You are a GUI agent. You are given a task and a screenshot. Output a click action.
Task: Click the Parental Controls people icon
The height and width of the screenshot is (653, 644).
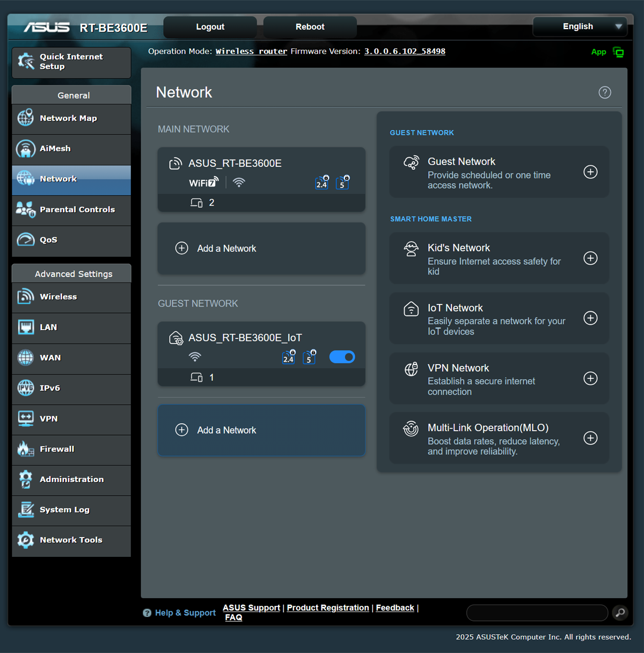click(26, 209)
